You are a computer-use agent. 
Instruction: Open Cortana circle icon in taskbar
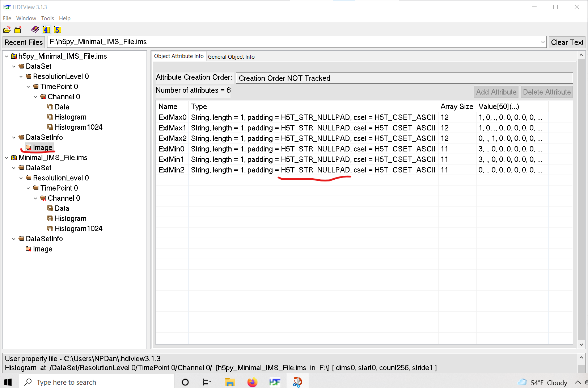pyautogui.click(x=185, y=382)
